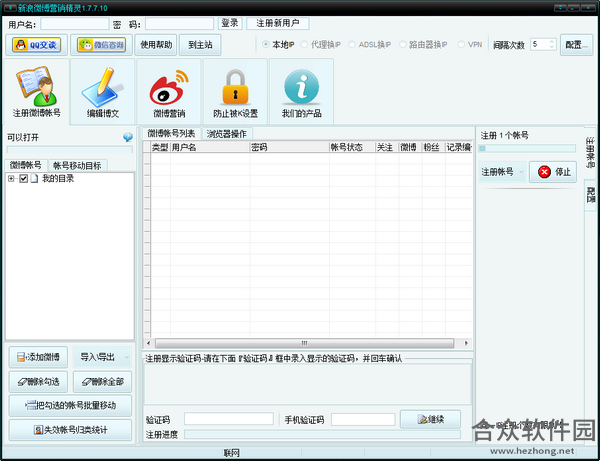Viewport: 600px width, 461px height.
Task: Open the 导入\导出 dropdown
Action: (x=102, y=357)
